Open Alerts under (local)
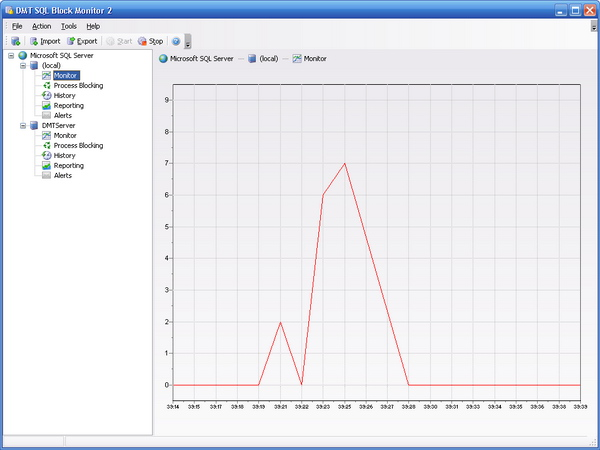 pyautogui.click(x=63, y=116)
